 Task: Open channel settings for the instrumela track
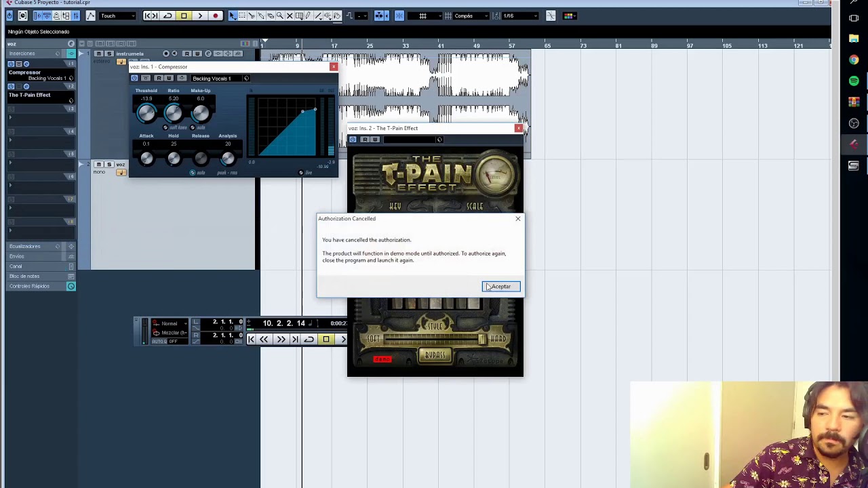[x=208, y=54]
